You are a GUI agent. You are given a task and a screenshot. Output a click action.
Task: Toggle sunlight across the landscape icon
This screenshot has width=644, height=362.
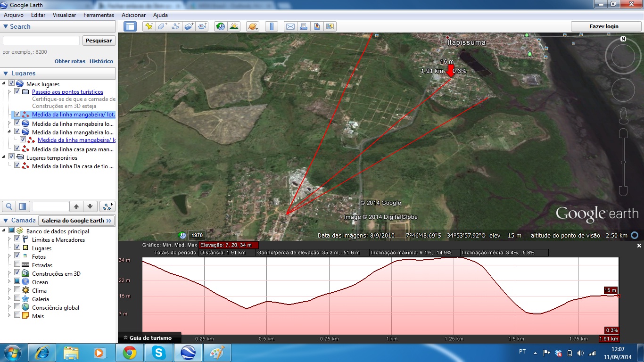234,26
